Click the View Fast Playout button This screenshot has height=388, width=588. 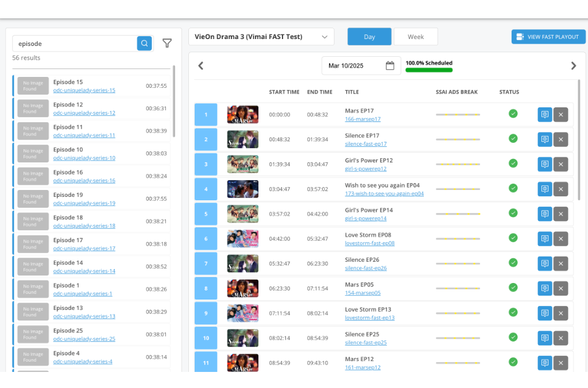[548, 37]
